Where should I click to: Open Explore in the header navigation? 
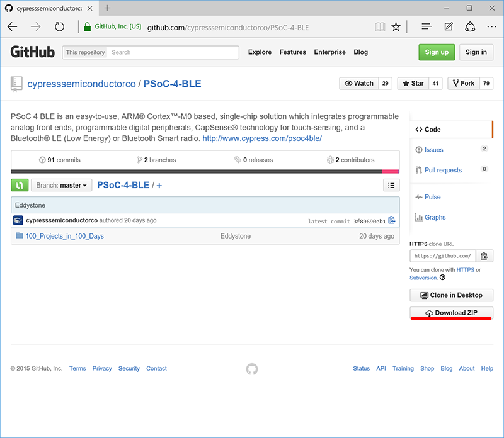pyautogui.click(x=260, y=52)
